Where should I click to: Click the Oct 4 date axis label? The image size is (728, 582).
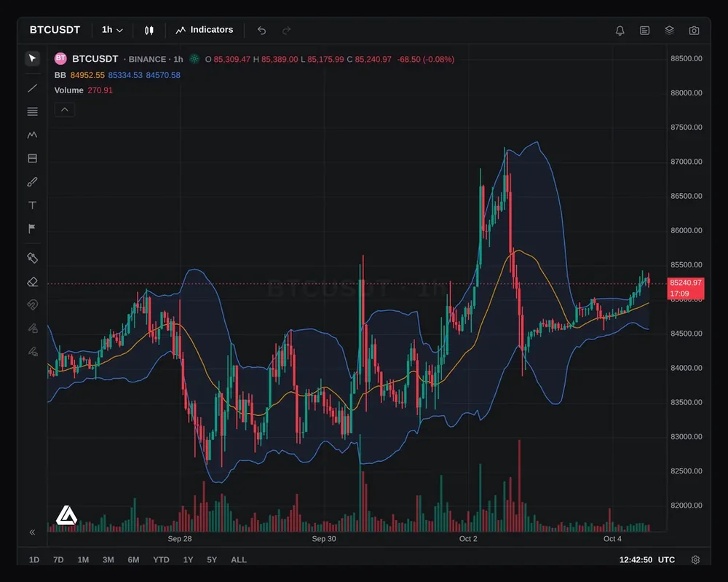[x=612, y=539]
